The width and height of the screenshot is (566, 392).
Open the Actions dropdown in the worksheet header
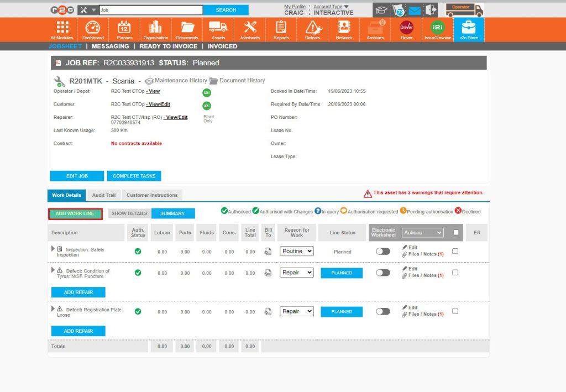(x=422, y=233)
